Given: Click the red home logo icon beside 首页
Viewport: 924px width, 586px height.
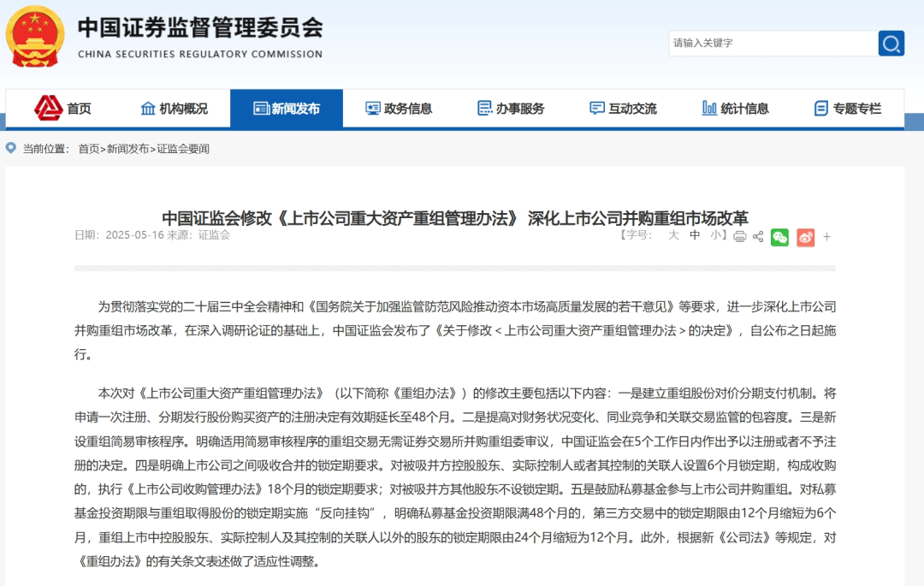Looking at the screenshot, I should (48, 108).
